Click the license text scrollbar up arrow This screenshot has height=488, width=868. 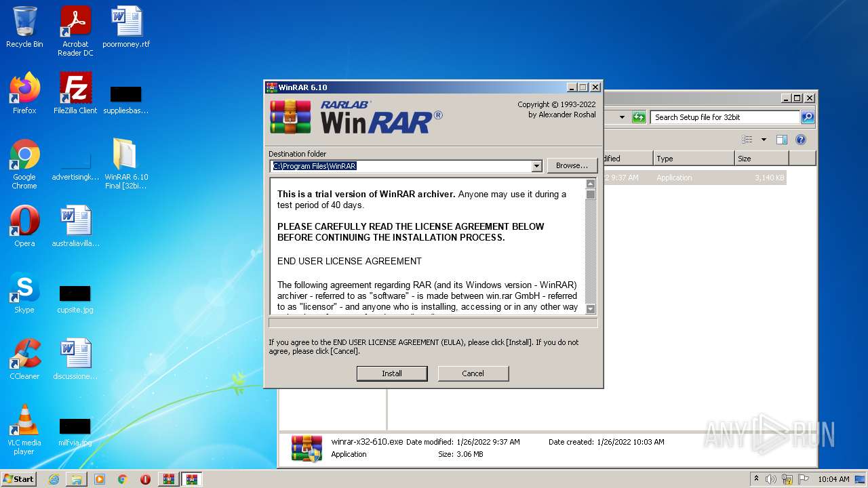coord(591,184)
